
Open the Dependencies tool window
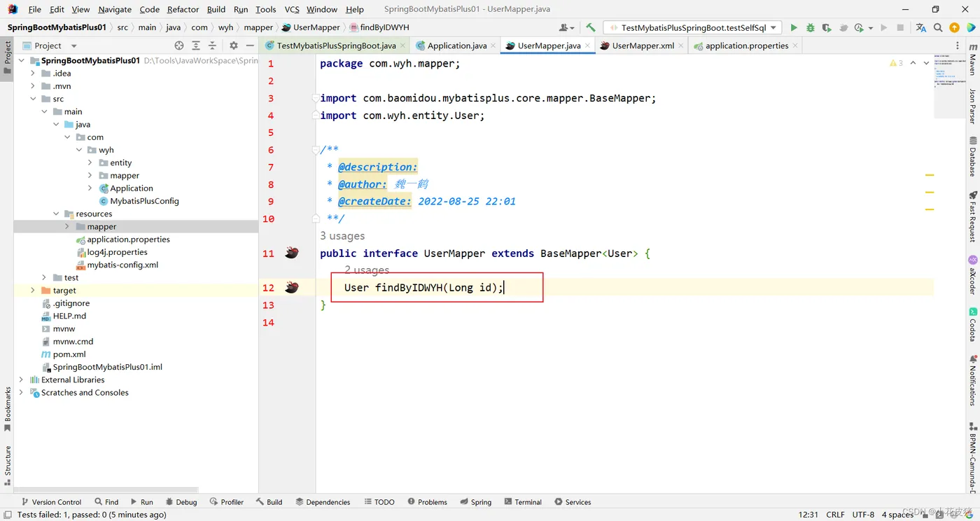(323, 502)
